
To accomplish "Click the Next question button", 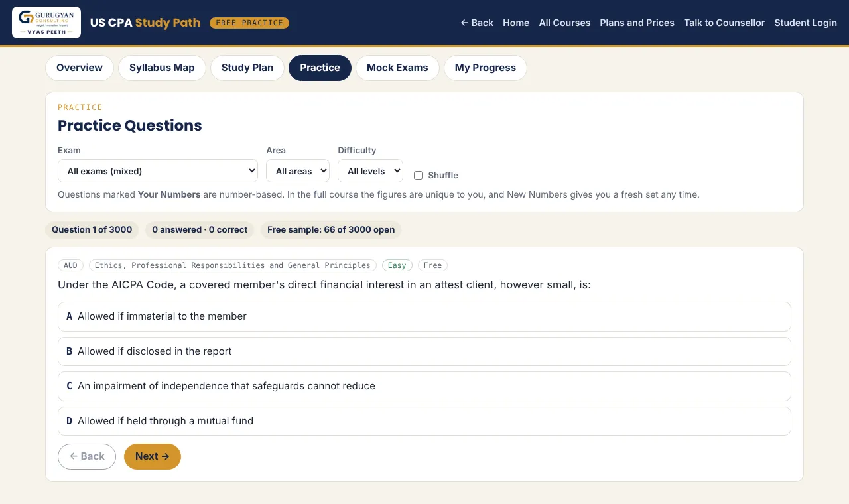I will pos(153,456).
